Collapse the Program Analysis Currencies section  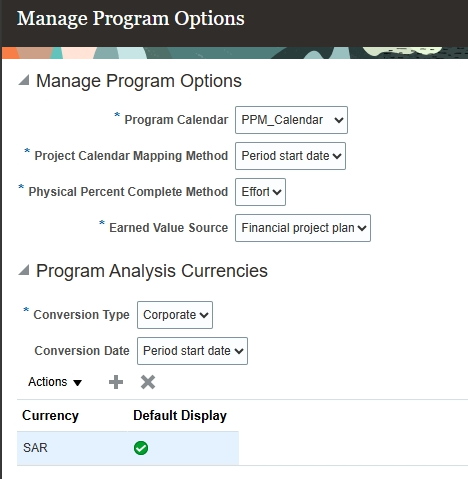[x=24, y=270]
